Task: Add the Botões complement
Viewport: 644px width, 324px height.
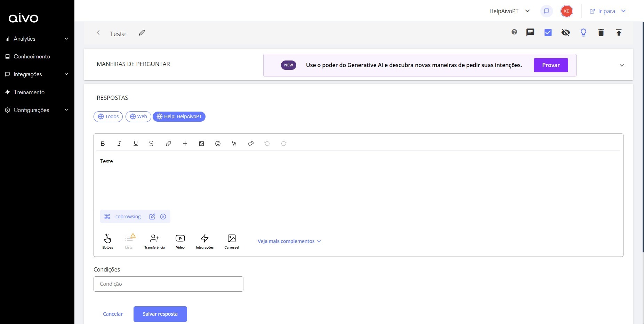Action: click(x=107, y=241)
